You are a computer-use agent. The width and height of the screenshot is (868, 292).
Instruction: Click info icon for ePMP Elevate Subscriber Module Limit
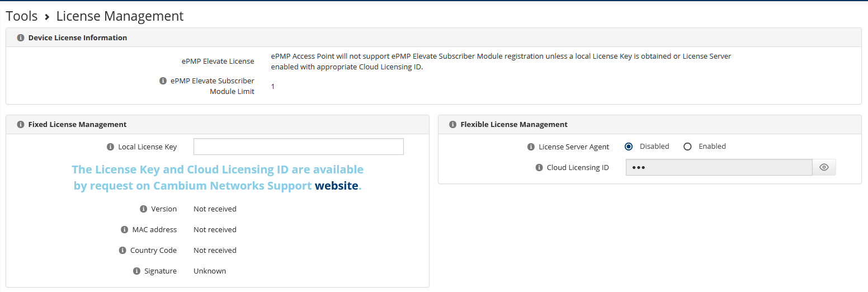coord(163,81)
